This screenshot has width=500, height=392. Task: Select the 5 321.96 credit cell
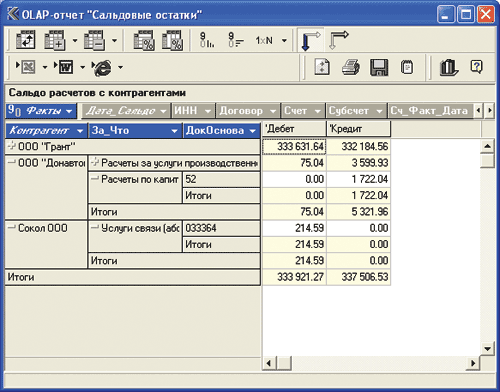click(x=358, y=212)
